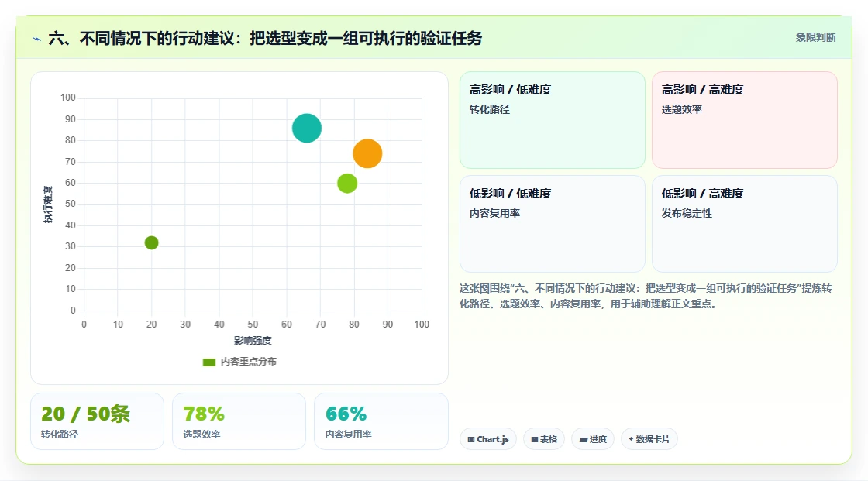Open the 低影响 / 低难度 quadrant card
This screenshot has height=481, width=868.
point(553,224)
